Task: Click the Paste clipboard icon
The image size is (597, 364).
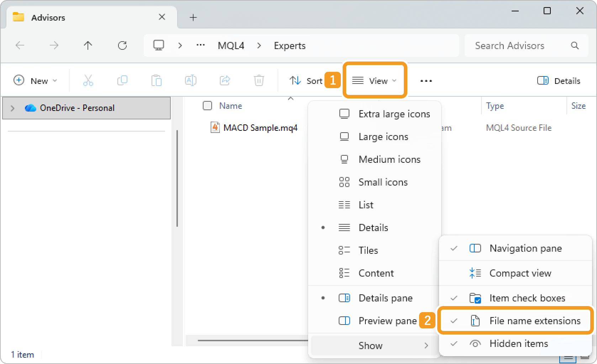Action: pyautogui.click(x=156, y=81)
